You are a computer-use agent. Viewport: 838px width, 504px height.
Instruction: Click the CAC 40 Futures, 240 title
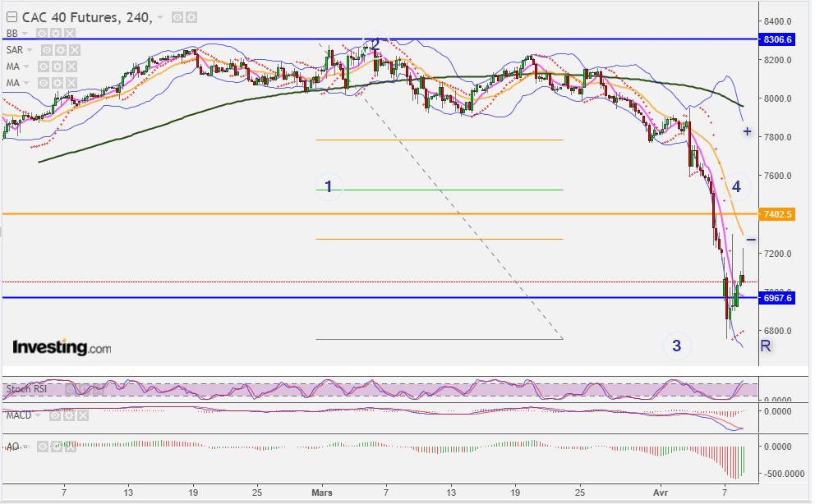click(x=87, y=17)
